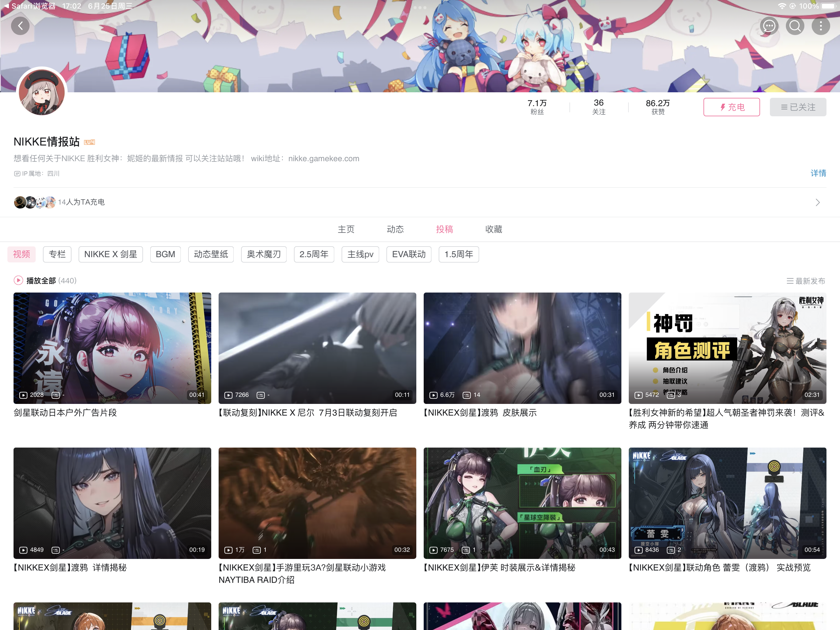The width and height of the screenshot is (840, 630).
Task: Open the 最新发布 sort dropdown
Action: click(806, 281)
